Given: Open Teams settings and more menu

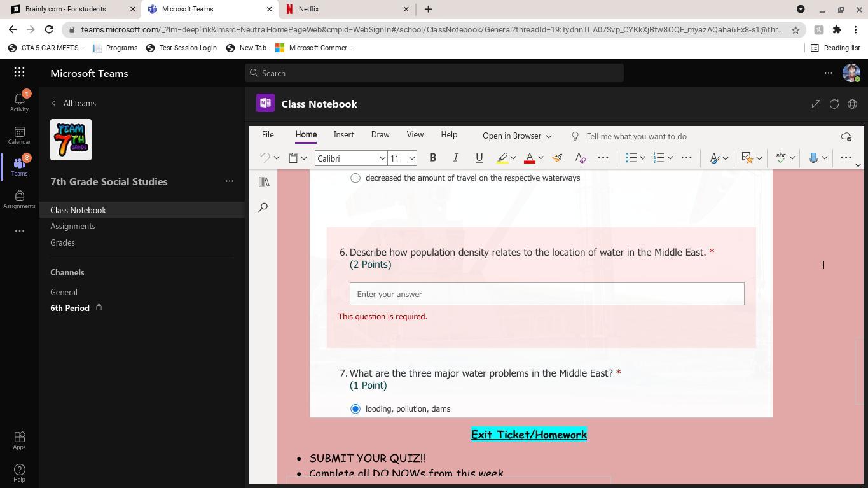Looking at the screenshot, I should [x=829, y=73].
